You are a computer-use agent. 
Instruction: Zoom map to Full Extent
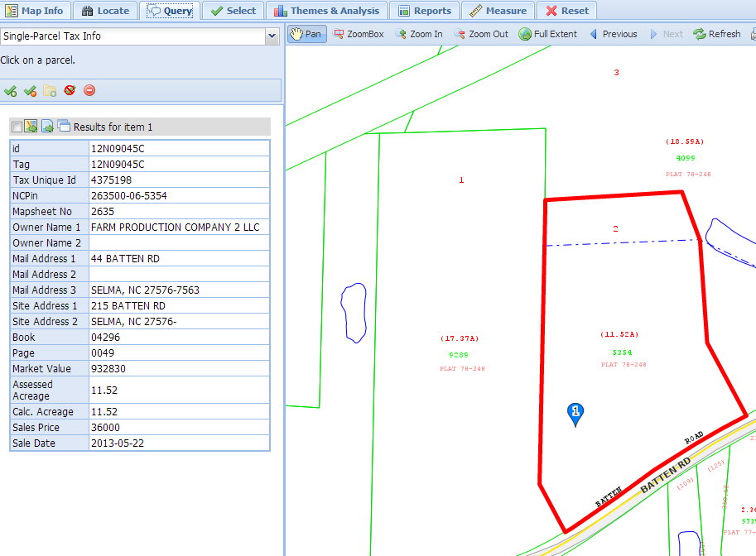pyautogui.click(x=547, y=34)
